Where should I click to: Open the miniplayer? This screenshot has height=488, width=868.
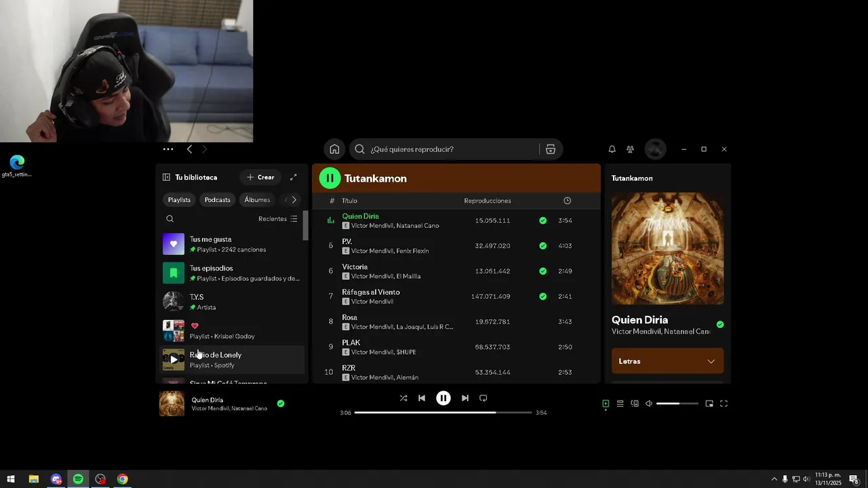click(709, 404)
